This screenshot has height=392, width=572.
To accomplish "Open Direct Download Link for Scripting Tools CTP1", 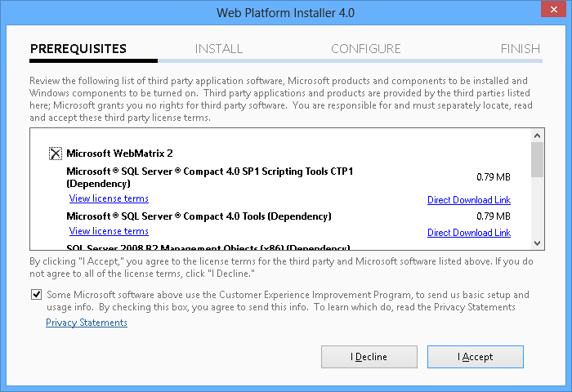I will point(468,200).
